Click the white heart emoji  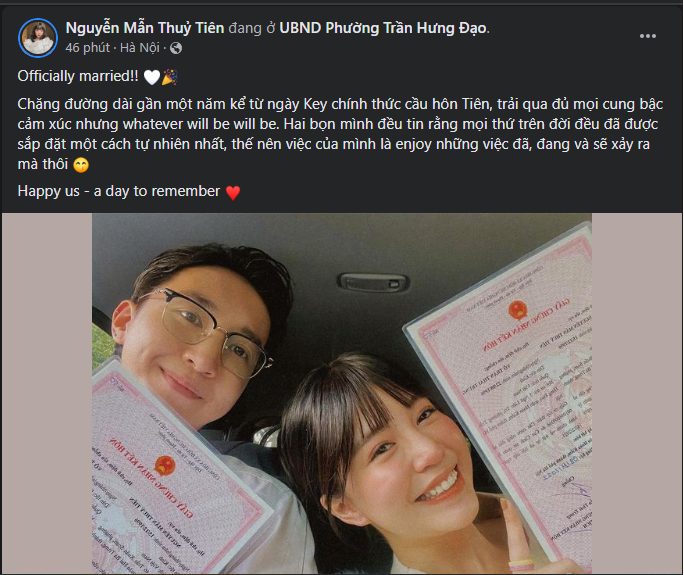(x=152, y=77)
